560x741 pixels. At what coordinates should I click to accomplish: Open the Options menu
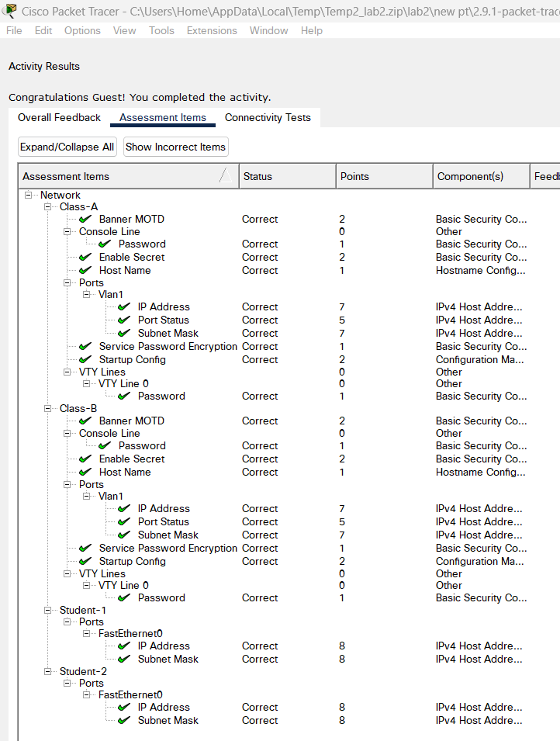pos(82,31)
